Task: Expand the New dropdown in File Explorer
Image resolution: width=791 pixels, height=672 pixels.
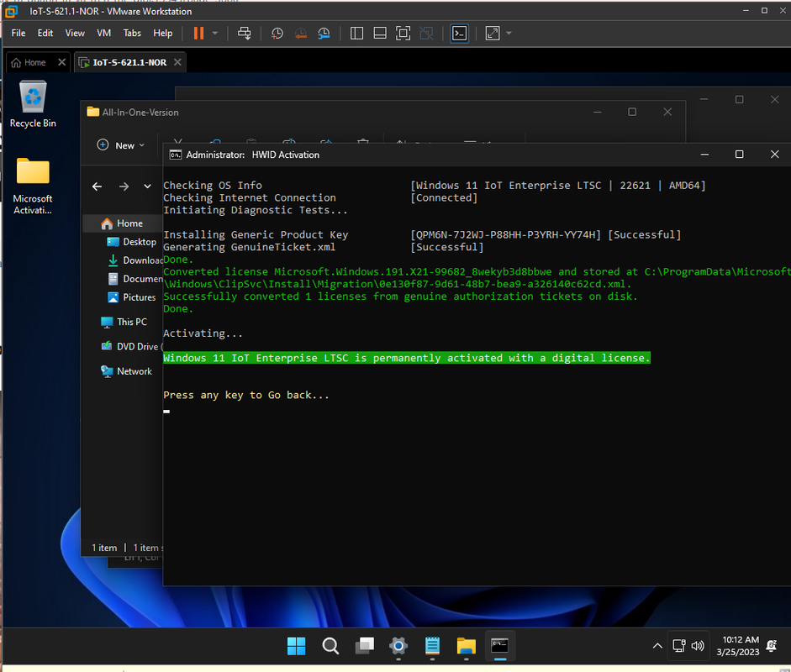Action: [121, 145]
